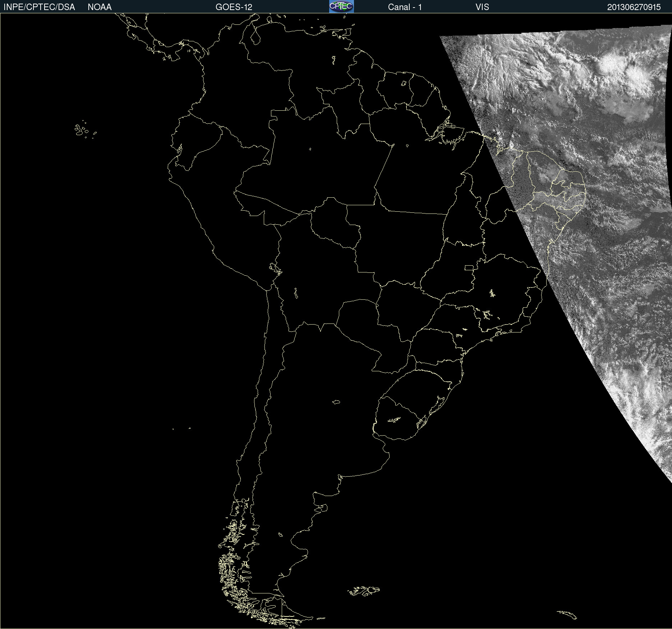Image resolution: width=672 pixels, height=629 pixels.
Task: Select the NOAA label in the header
Action: tap(100, 7)
